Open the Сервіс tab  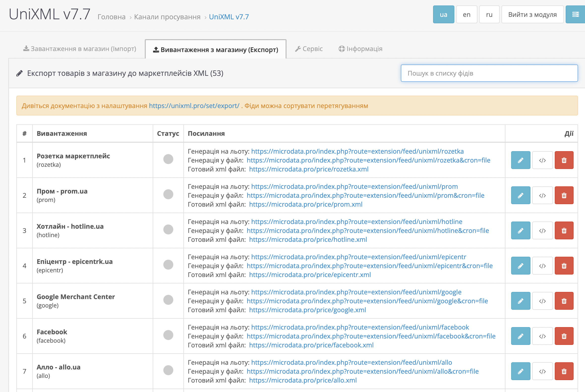pyautogui.click(x=309, y=49)
